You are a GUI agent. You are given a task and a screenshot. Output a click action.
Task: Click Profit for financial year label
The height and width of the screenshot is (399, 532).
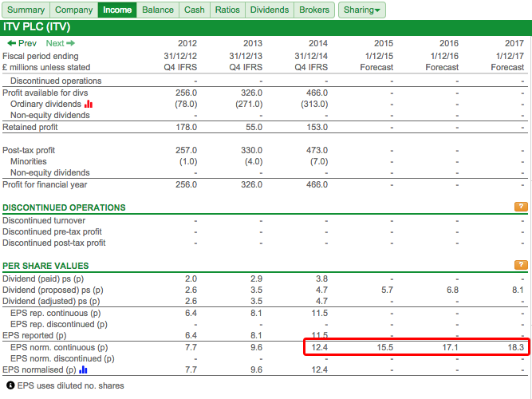click(x=45, y=184)
